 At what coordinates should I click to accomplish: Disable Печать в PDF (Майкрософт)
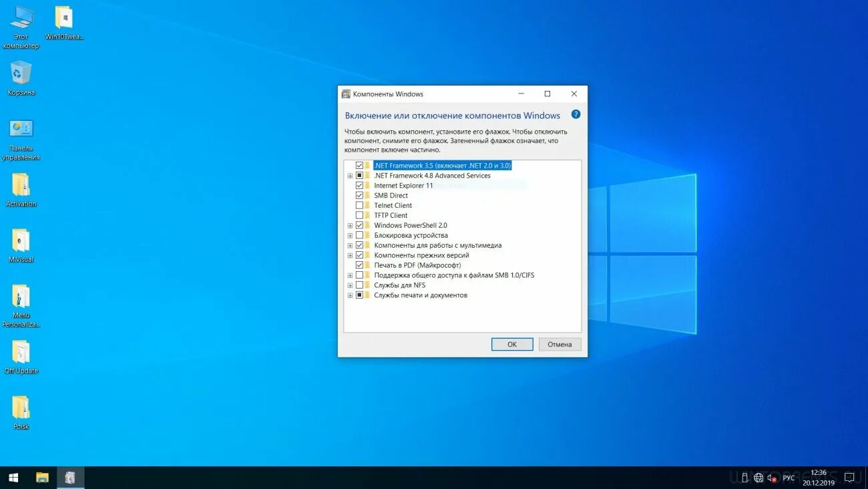359,265
